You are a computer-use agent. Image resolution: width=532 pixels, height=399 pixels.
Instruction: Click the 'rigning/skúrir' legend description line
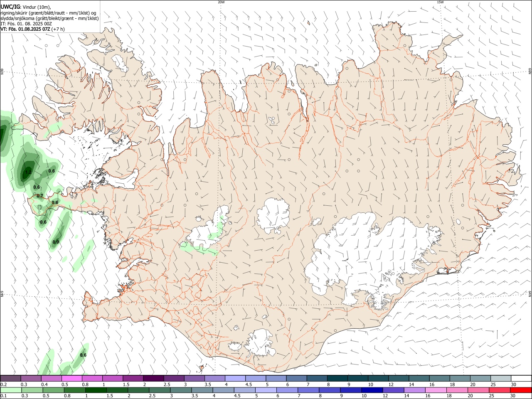pos(48,12)
